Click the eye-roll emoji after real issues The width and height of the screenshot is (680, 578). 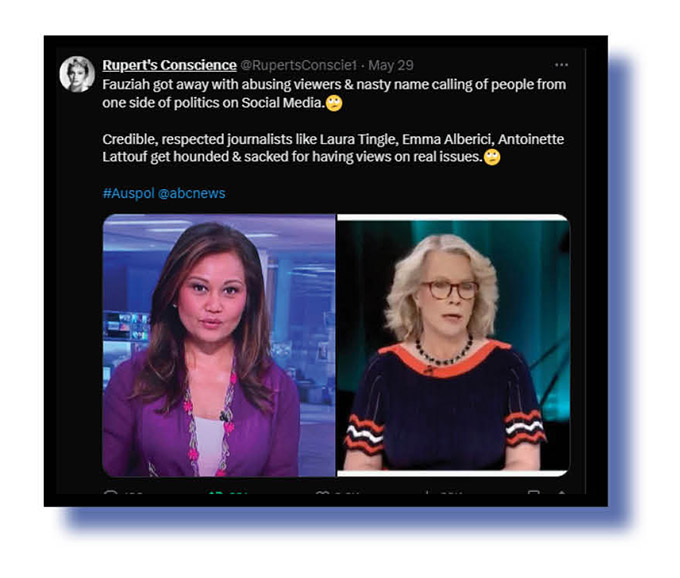tap(492, 157)
